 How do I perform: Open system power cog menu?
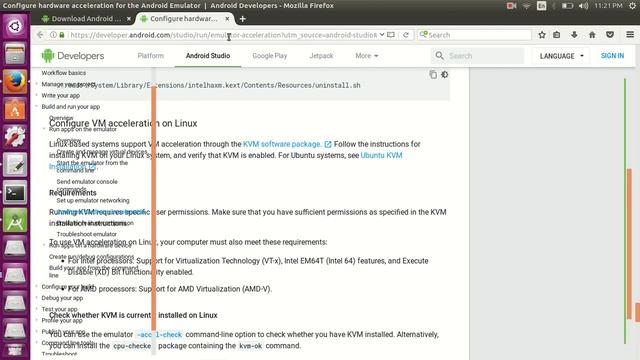point(632,6)
